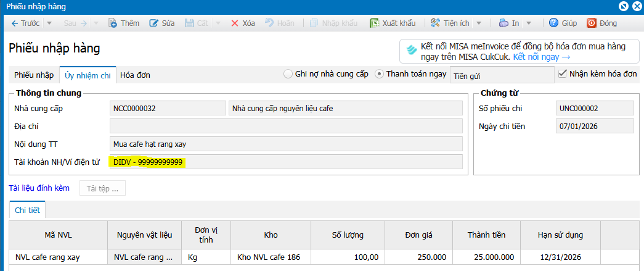644x271 pixels.
Task: Open the Tiền gửi payment combo box
Action: pos(502,76)
